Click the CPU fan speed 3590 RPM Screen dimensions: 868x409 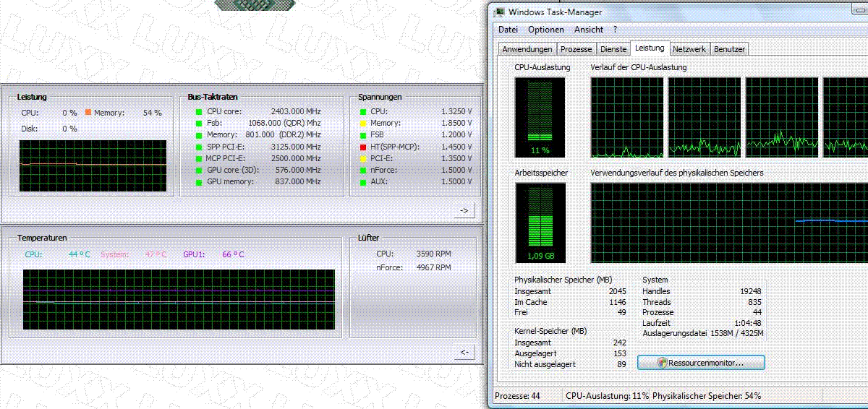pos(433,254)
